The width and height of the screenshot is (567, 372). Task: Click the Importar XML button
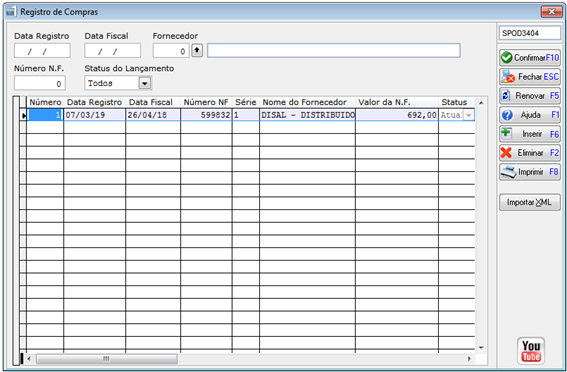point(530,202)
